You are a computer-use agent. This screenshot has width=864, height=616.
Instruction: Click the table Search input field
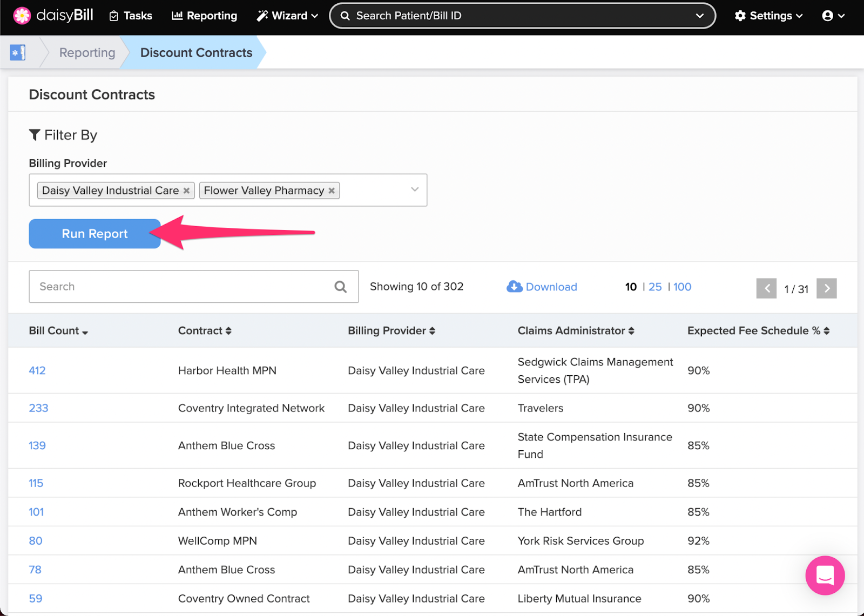pos(193,287)
